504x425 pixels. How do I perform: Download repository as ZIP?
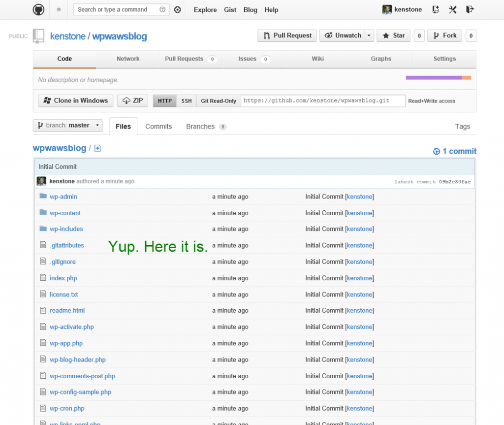(133, 100)
